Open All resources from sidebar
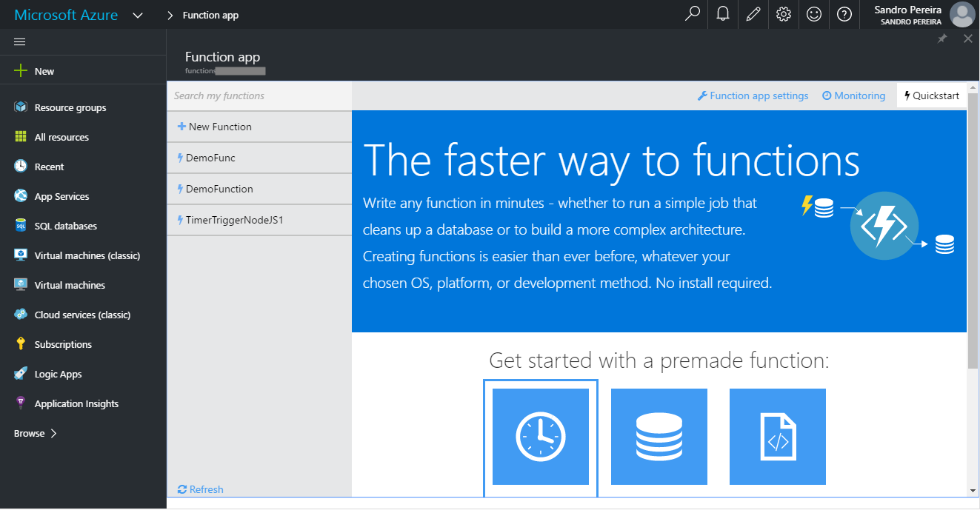The width and height of the screenshot is (980, 510). [61, 137]
